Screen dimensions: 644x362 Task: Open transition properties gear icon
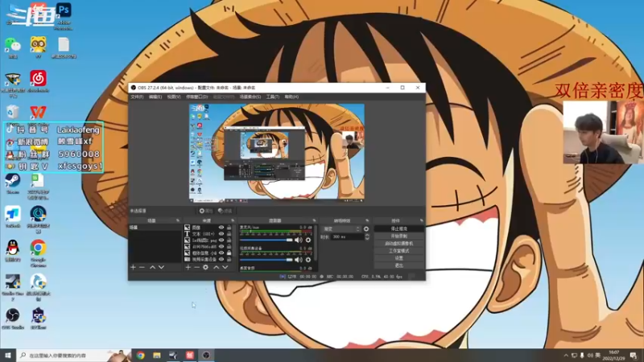tap(366, 229)
